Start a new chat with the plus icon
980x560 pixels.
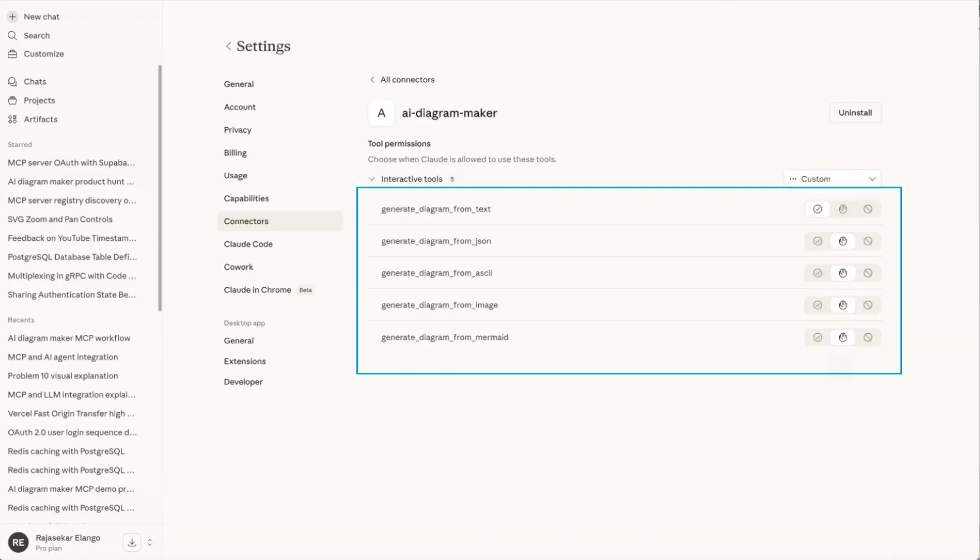tap(12, 16)
